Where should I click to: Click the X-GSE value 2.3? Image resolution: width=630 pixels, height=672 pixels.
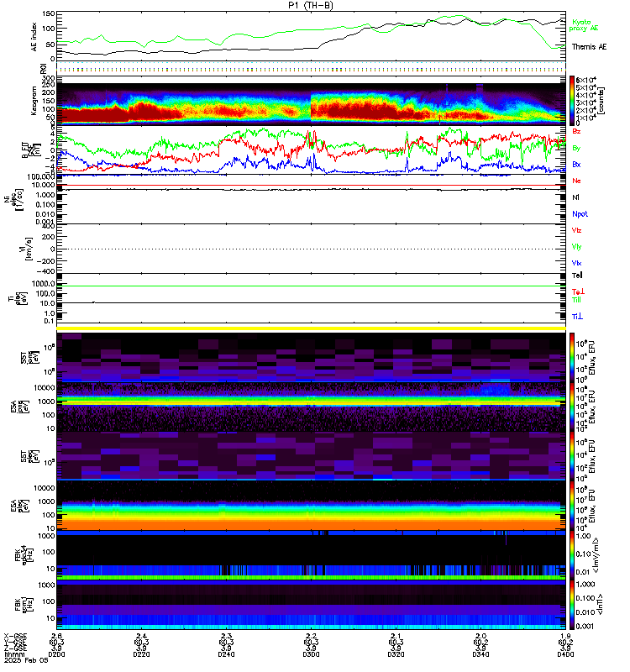click(x=226, y=636)
